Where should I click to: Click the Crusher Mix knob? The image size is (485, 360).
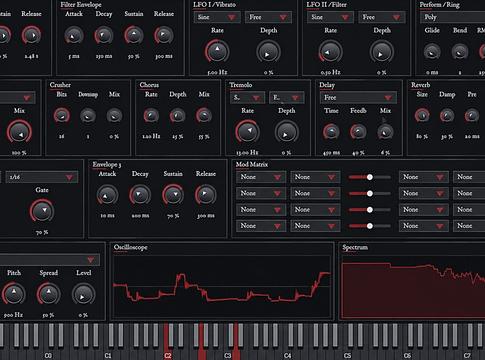114,116
